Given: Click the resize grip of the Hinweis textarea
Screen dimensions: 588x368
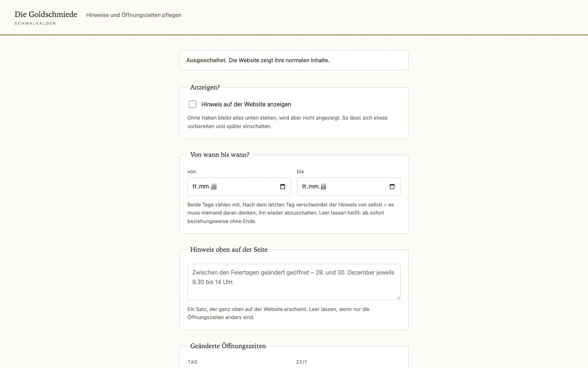Looking at the screenshot, I should tap(398, 297).
